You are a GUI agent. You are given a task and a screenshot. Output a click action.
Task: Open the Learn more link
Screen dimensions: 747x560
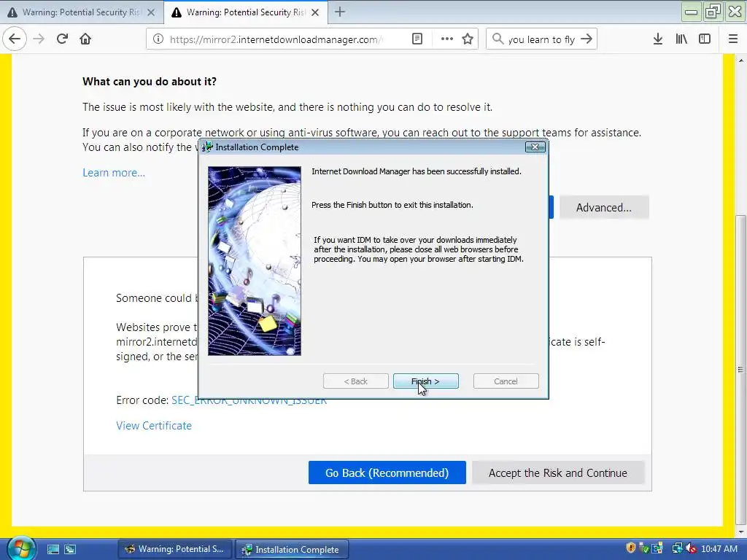click(114, 172)
